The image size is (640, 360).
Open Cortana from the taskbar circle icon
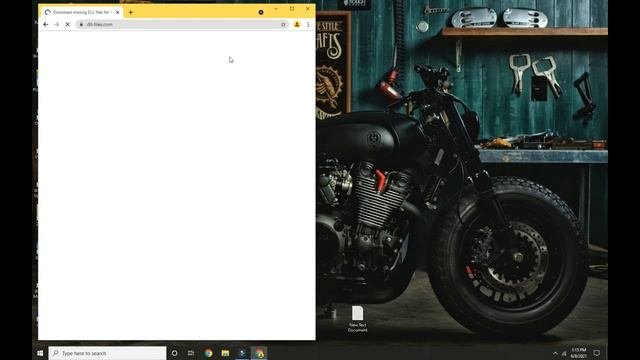pos(174,353)
